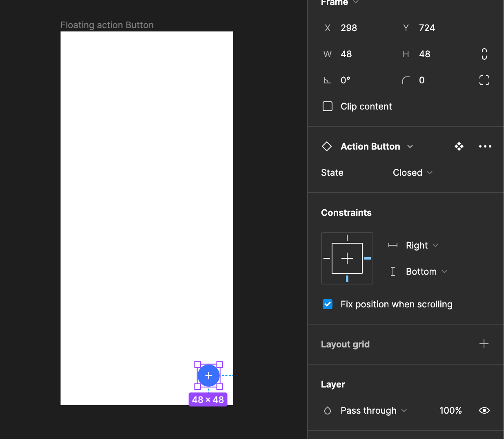Screen dimensions: 504x439
Task: Enable the Clip content checkbox
Action: (x=327, y=106)
